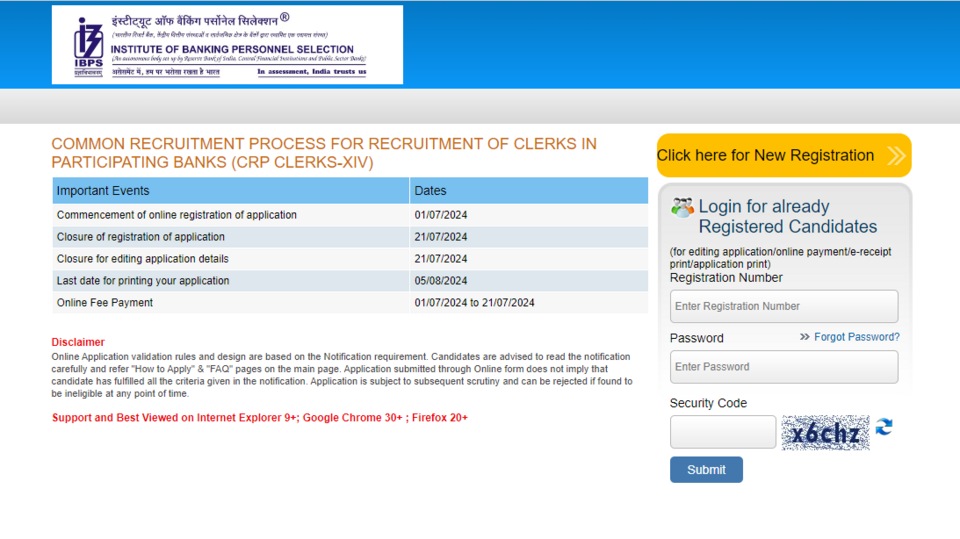Screen dimensions: 960x539
Task: Click the captcha refresh arrows icon
Action: (883, 426)
